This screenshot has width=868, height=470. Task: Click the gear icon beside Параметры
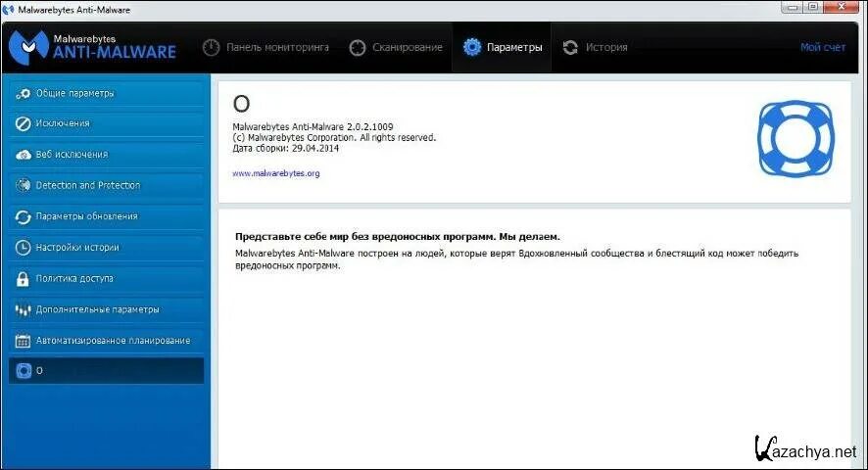pos(472,47)
